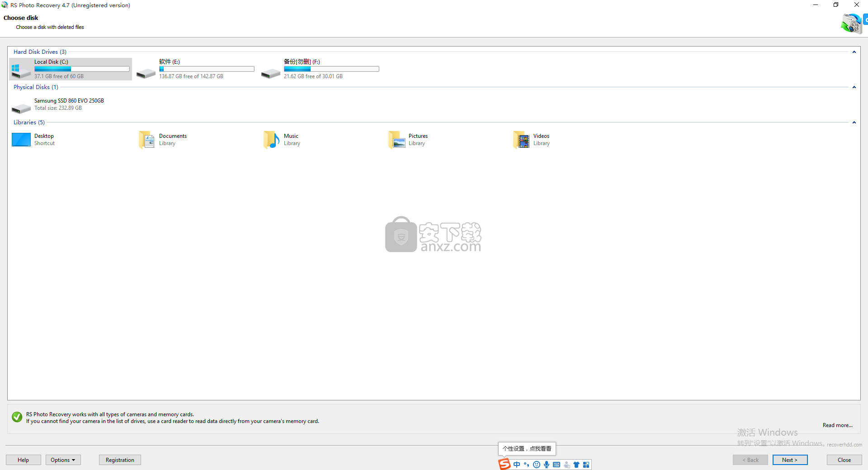This screenshot has width=868, height=470.
Task: Go to the Next step
Action: 790,460
